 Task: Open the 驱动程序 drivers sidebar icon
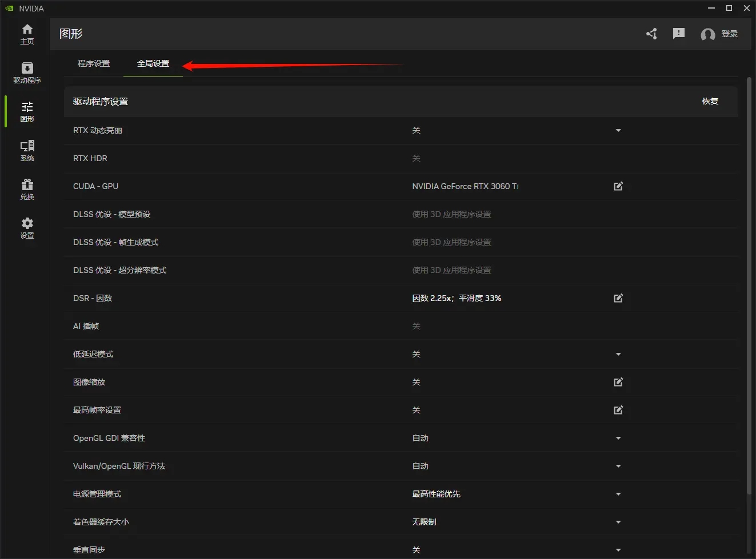(x=27, y=73)
